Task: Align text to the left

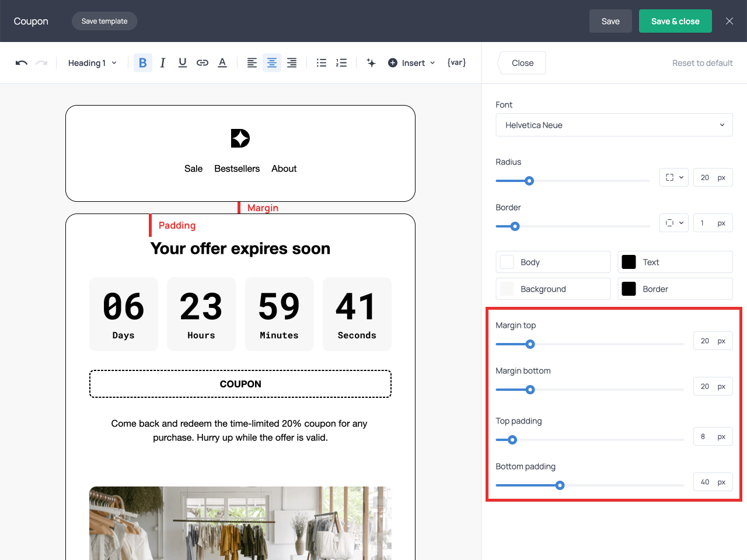Action: (252, 63)
